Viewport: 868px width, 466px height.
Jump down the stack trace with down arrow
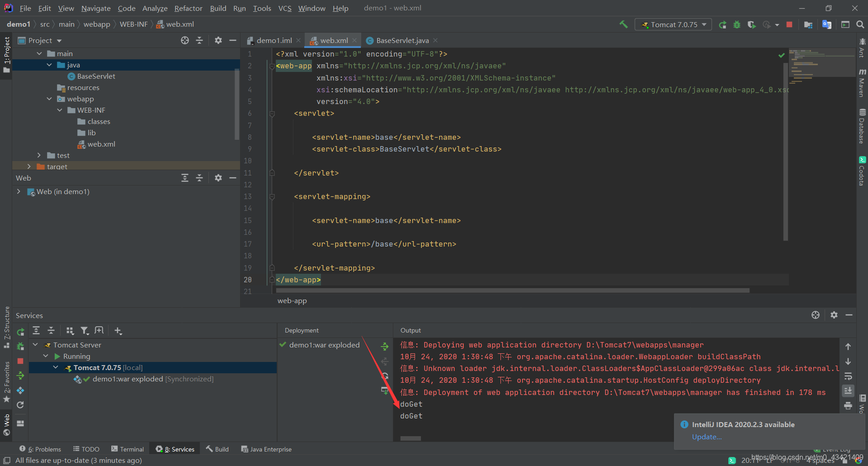point(848,361)
